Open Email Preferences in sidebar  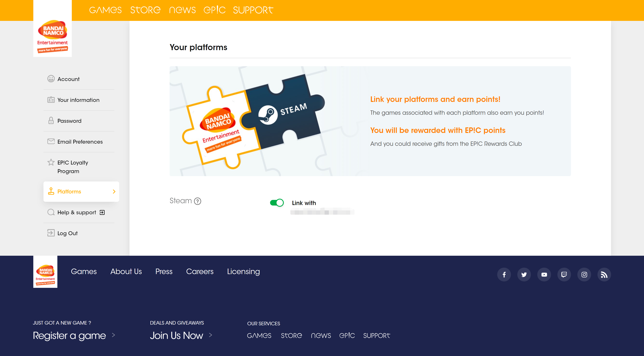point(80,142)
